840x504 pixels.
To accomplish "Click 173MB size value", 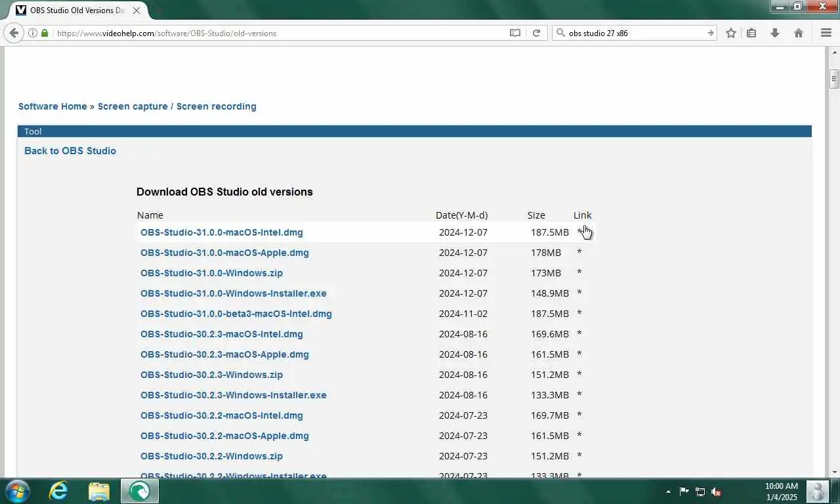I will pyautogui.click(x=546, y=273).
